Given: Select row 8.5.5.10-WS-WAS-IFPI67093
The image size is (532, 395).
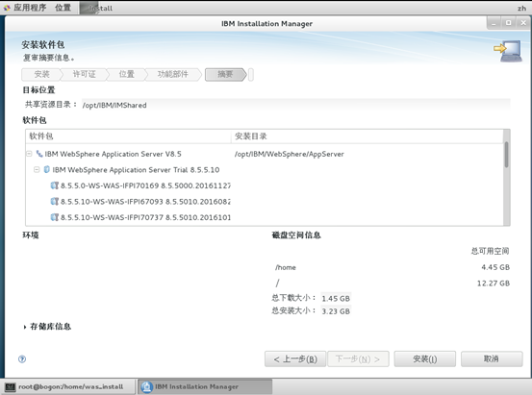Looking at the screenshot, I should pos(140,202).
